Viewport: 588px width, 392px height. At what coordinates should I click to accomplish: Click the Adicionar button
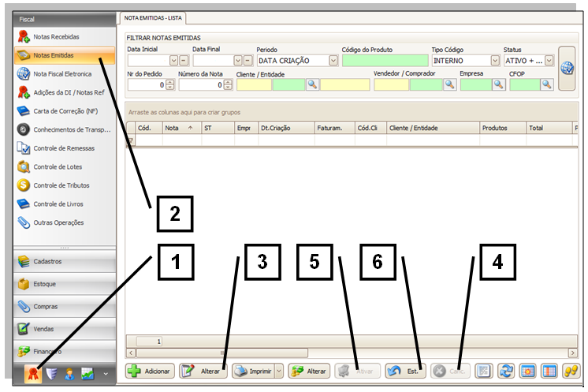point(150,371)
